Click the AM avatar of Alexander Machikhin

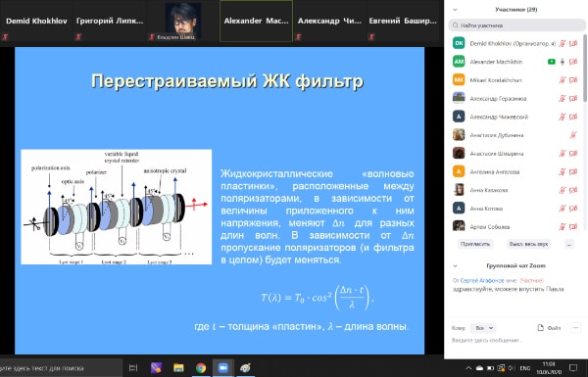click(459, 62)
